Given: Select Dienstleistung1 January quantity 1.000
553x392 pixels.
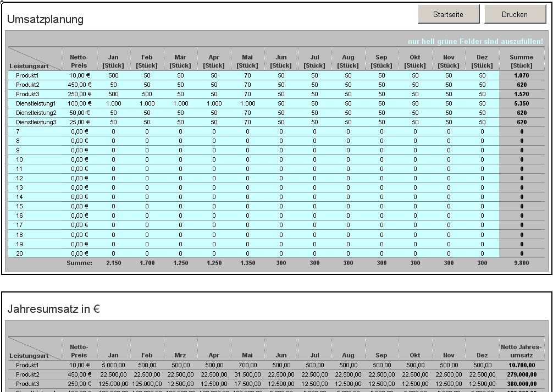Looking at the screenshot, I should pyautogui.click(x=114, y=103).
